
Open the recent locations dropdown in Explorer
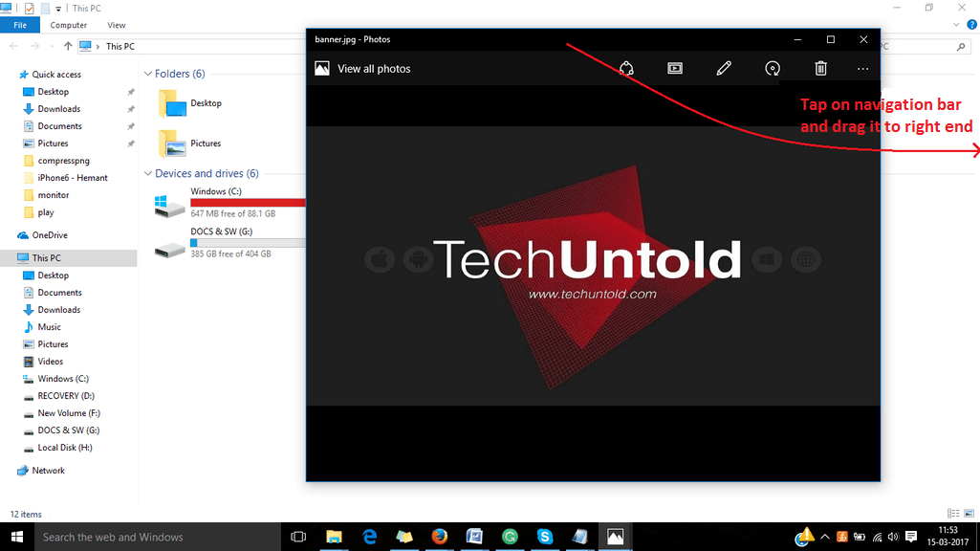click(x=52, y=46)
